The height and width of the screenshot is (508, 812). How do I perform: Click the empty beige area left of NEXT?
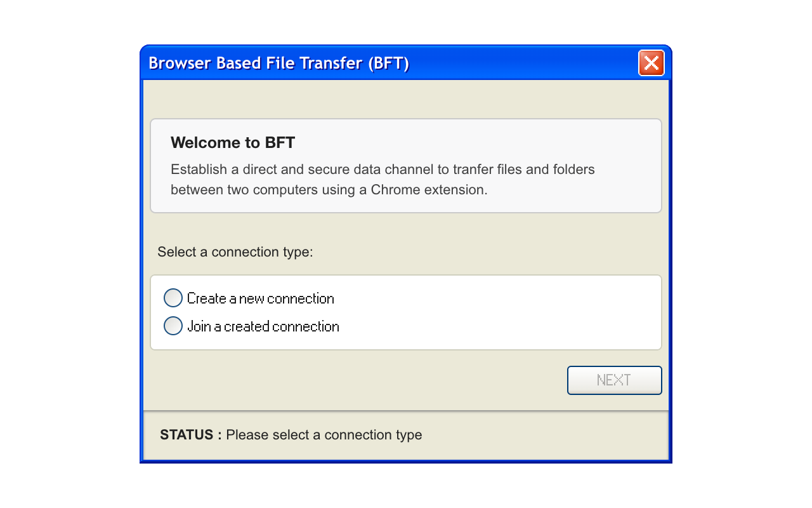(355, 380)
